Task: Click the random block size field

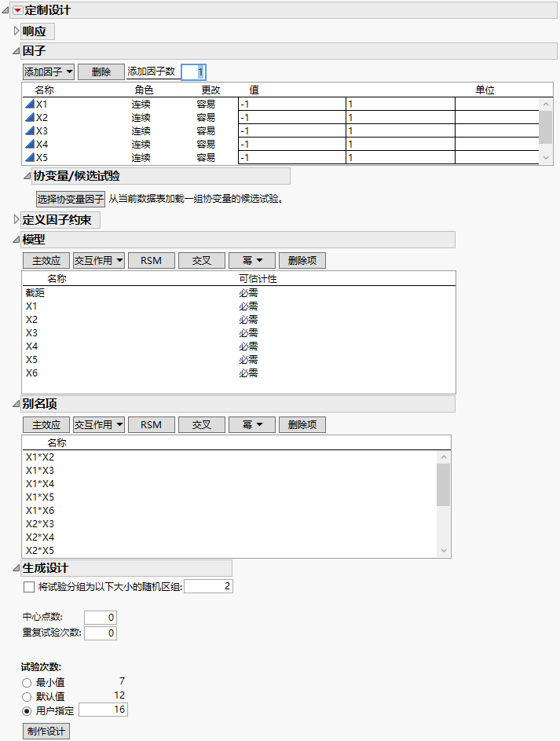Action: [208, 586]
